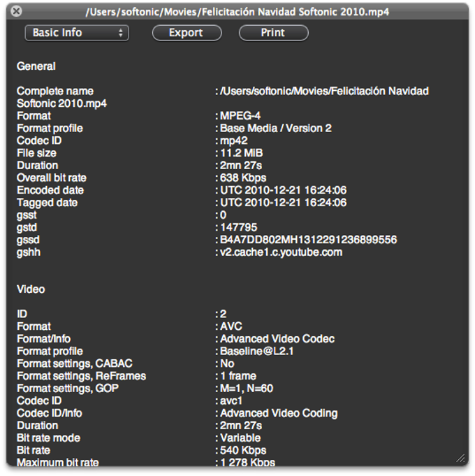Click the Encoded date value
The height and width of the screenshot is (476, 475).
283,190
